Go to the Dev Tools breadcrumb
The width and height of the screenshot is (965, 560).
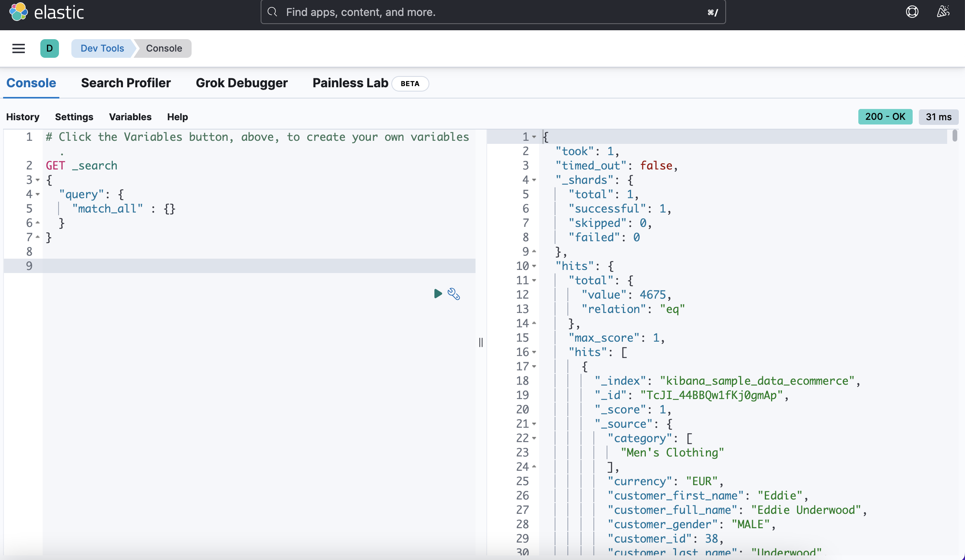[102, 48]
